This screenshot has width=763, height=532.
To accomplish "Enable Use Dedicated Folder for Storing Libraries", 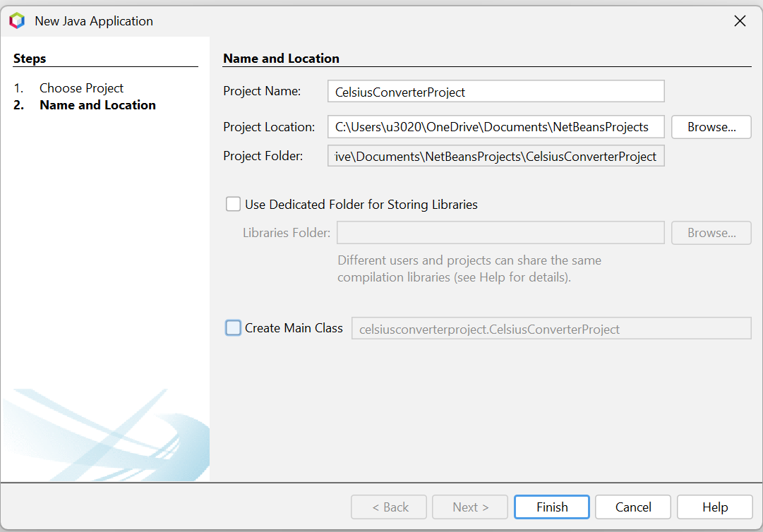I will (x=233, y=204).
